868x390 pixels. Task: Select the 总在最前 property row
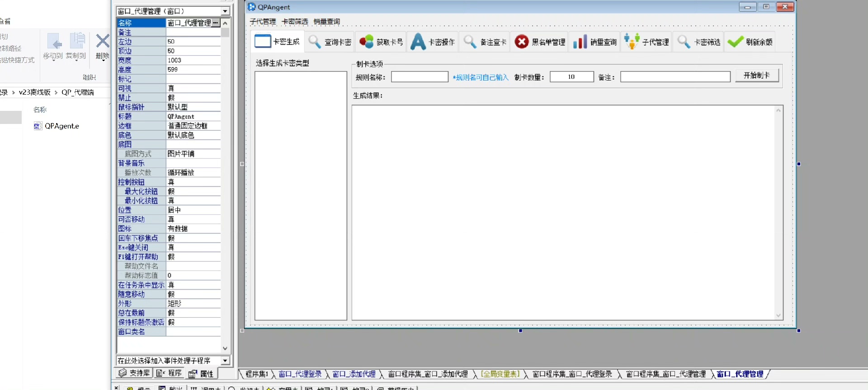coord(169,313)
